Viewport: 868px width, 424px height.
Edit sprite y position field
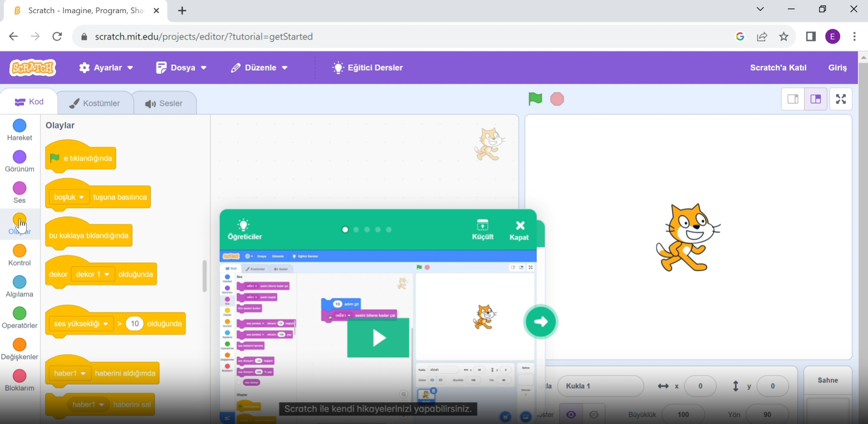pos(773,386)
